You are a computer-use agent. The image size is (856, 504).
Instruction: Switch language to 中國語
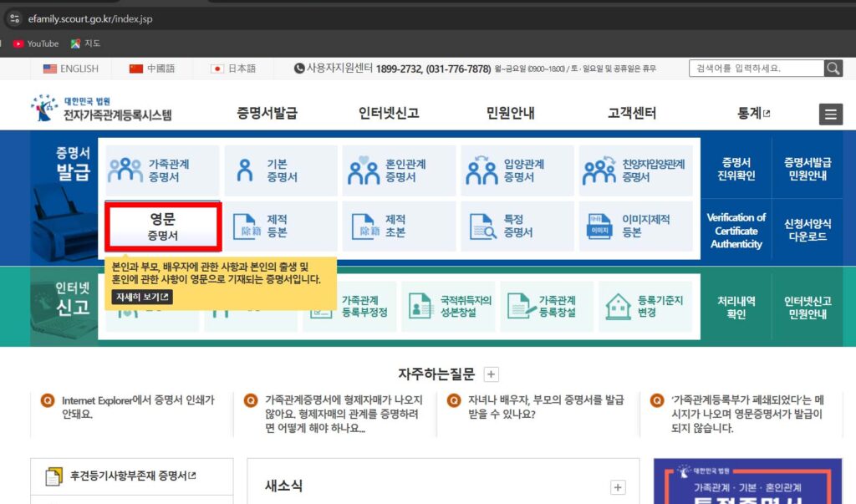152,69
